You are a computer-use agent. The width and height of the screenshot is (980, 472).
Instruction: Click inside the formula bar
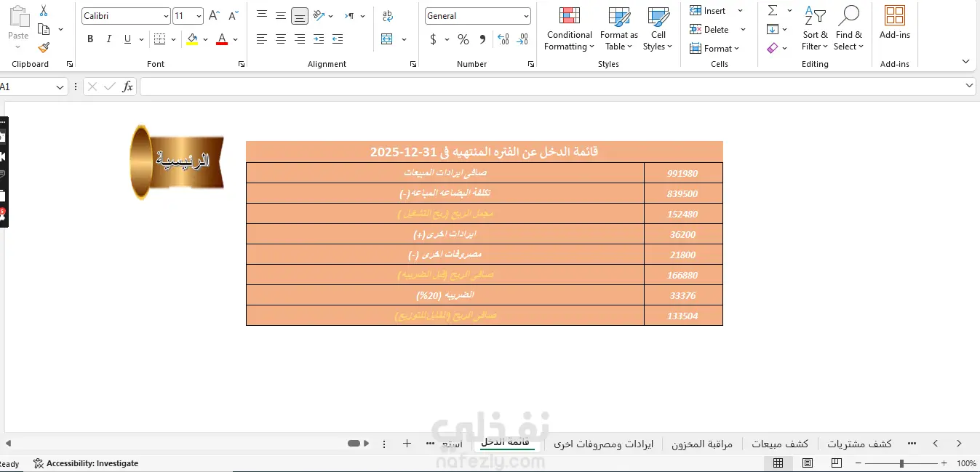551,87
